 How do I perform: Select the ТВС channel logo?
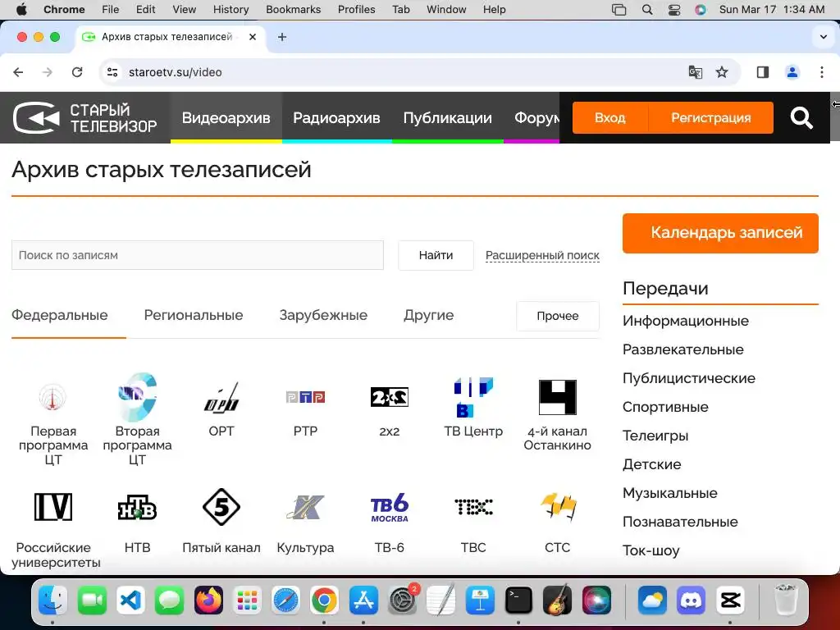473,507
